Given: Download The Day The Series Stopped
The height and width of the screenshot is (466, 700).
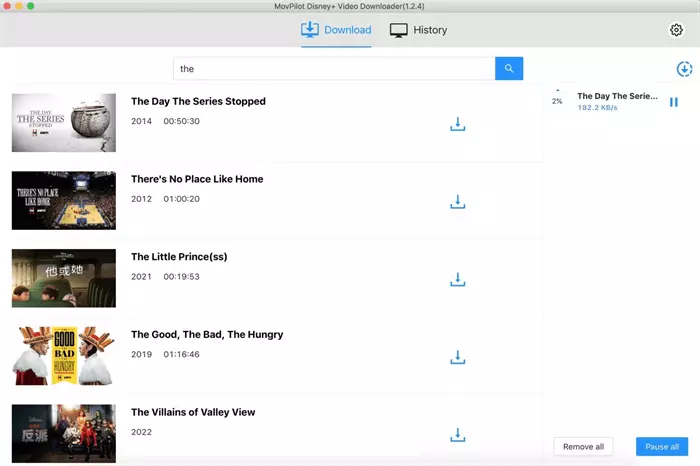Looking at the screenshot, I should point(457,125).
